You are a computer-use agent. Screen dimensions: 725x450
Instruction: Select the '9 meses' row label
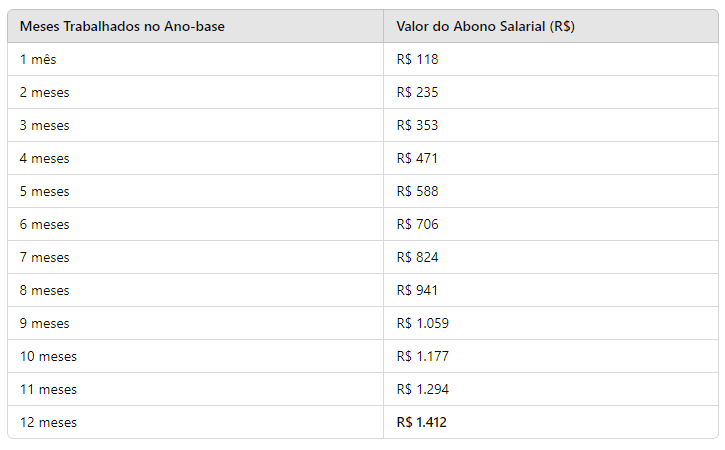[45, 323]
